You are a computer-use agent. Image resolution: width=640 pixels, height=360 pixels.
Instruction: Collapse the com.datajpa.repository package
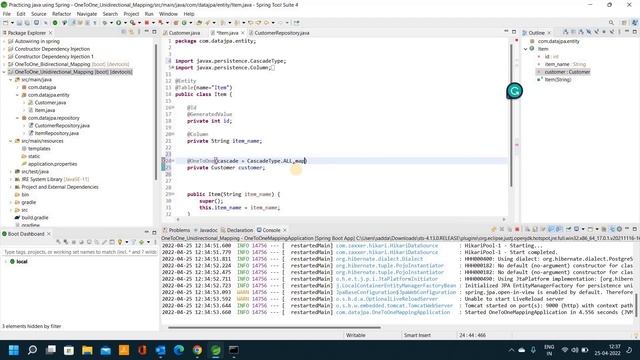[17, 118]
